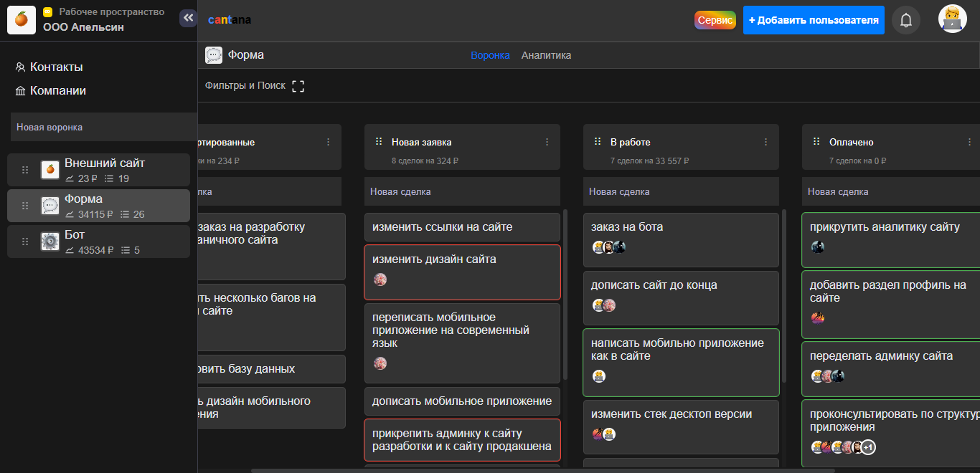
Task: Click assignee avatar on изменить дизайн сайта
Action: (x=380, y=279)
